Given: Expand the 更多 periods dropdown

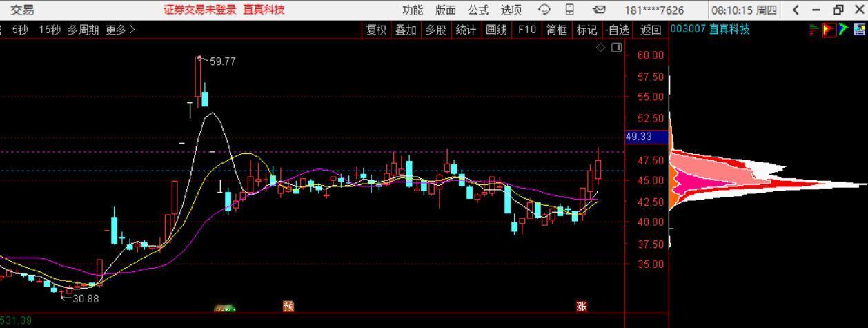Looking at the screenshot, I should (120, 30).
